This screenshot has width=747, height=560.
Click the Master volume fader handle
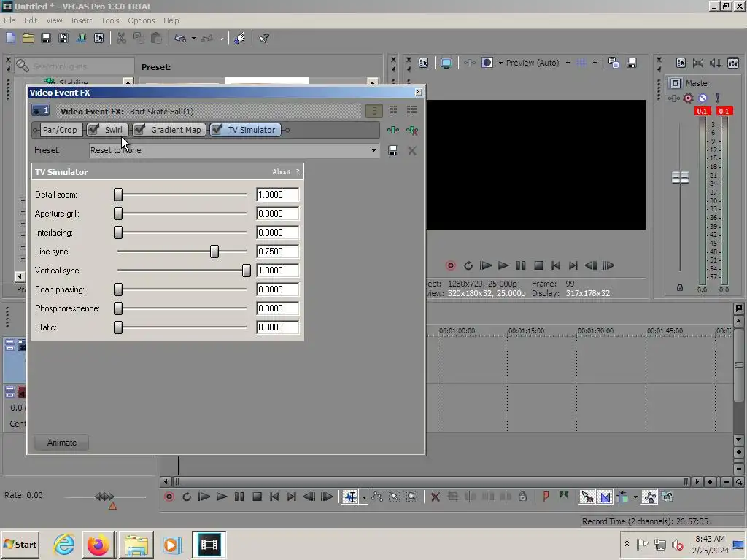(680, 178)
